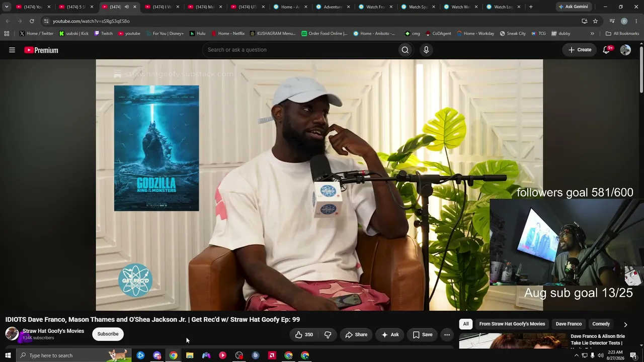
Task: Open system tray microphone icon
Action: tap(592, 355)
